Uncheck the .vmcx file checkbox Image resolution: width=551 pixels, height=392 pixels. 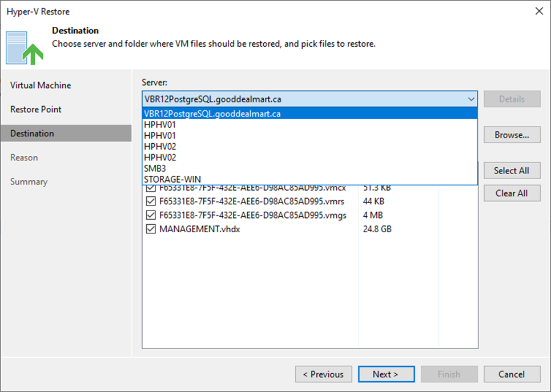(x=151, y=188)
